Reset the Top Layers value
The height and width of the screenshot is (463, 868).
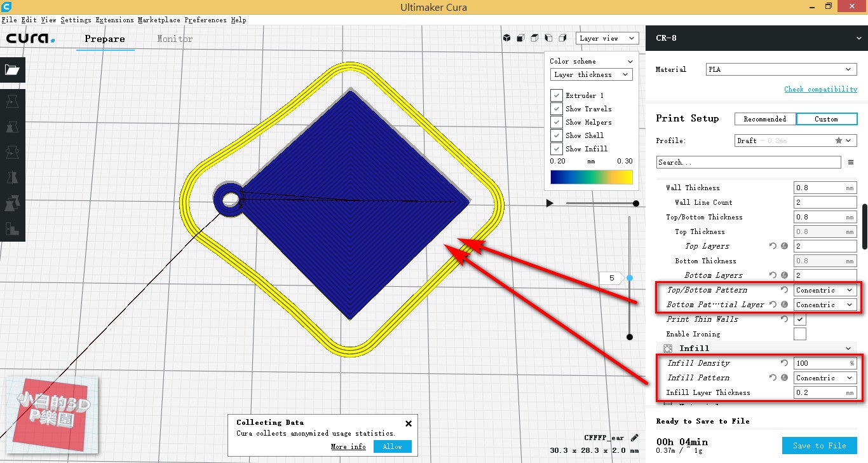click(x=773, y=246)
